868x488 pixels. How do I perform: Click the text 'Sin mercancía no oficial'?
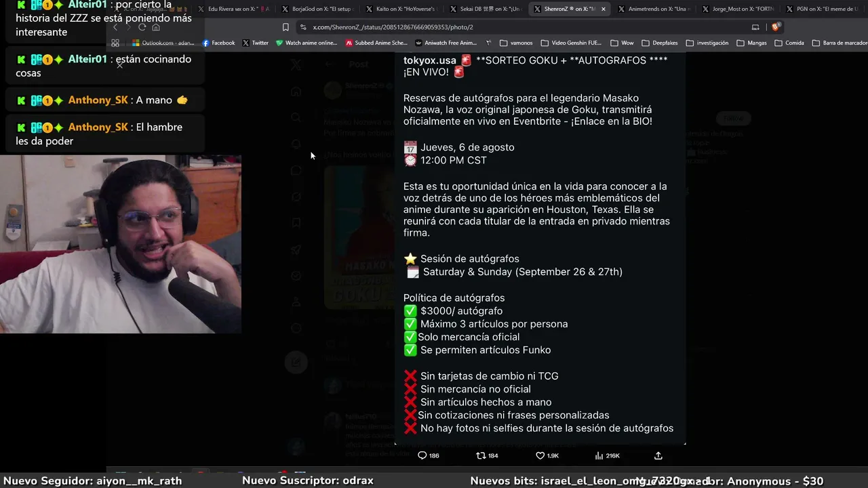pos(475,389)
